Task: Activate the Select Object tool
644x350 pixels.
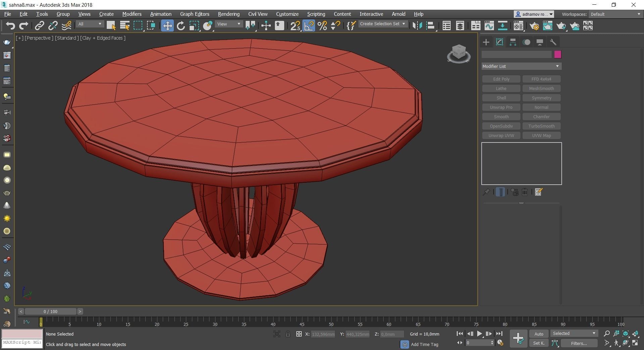Action: [x=111, y=26]
